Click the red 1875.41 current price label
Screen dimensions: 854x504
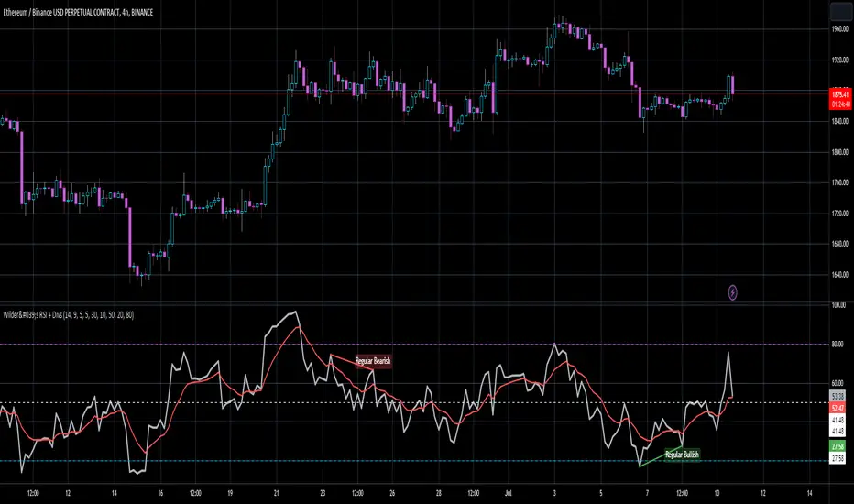coord(840,99)
